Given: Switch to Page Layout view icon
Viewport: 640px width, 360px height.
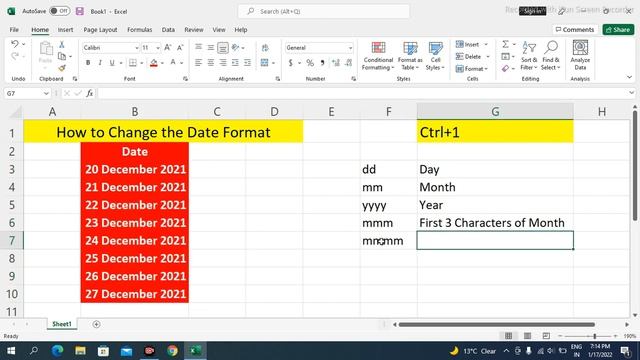Looking at the screenshot, I should [527, 336].
